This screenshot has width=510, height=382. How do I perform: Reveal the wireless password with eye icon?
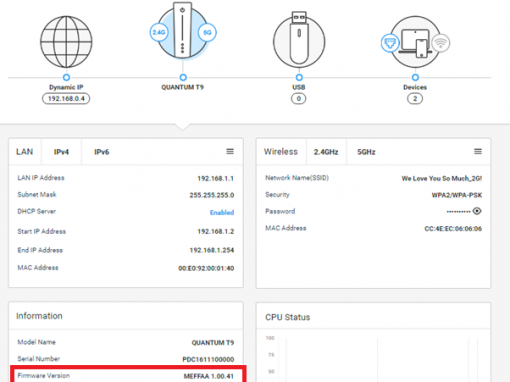coord(477,211)
